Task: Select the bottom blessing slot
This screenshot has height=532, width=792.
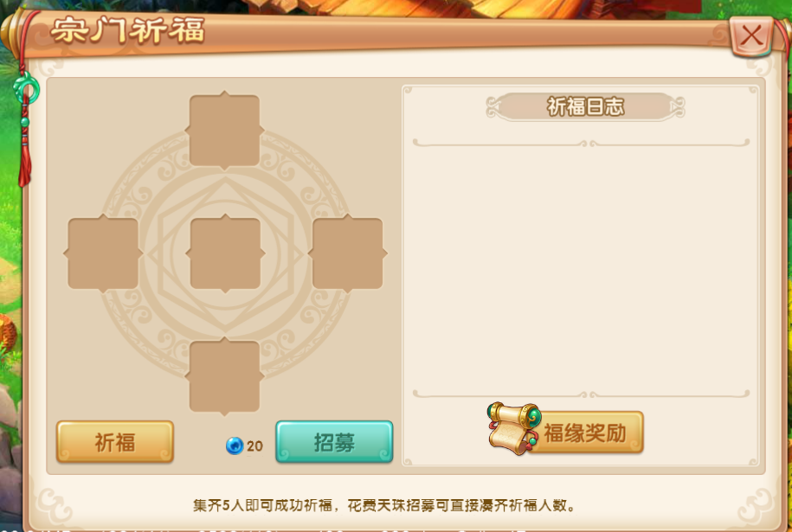Action: click(225, 376)
